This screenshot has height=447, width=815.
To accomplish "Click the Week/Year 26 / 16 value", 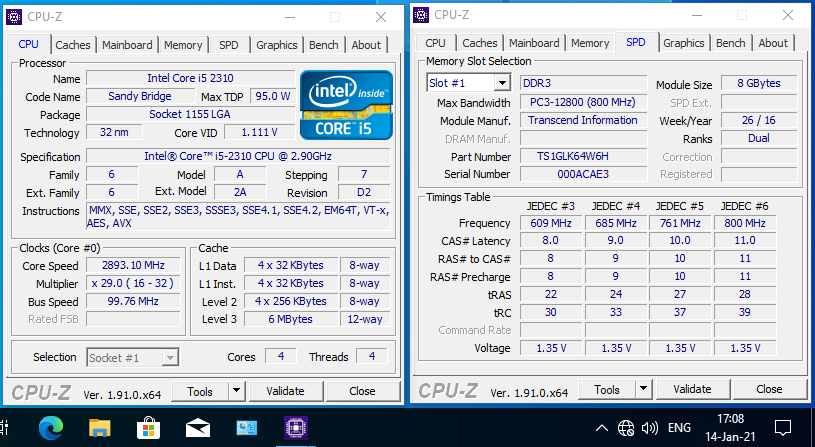I will pyautogui.click(x=759, y=121).
